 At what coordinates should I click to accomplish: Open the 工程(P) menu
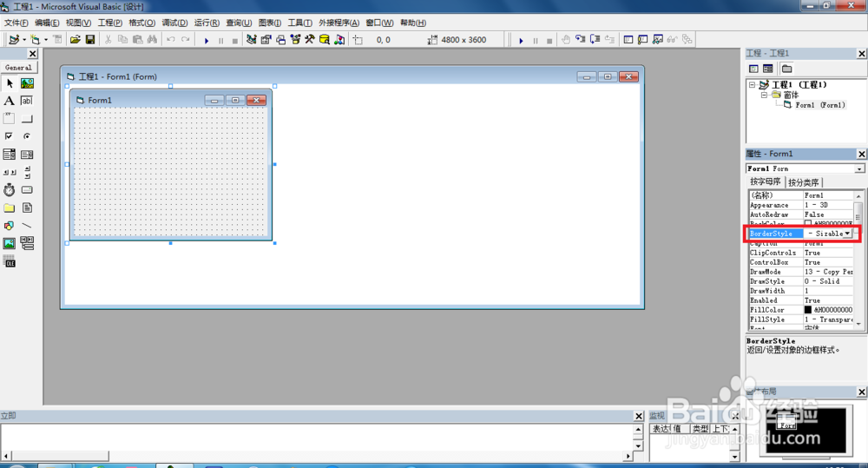[110, 23]
